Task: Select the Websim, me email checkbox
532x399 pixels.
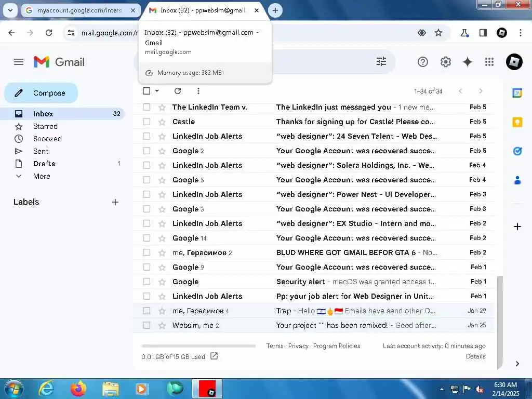Action: [x=146, y=325]
